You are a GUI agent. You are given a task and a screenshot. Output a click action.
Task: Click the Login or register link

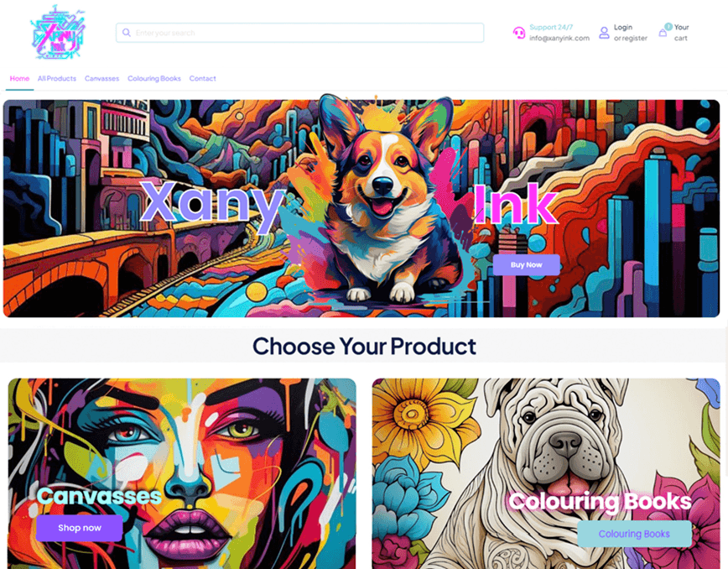coord(630,33)
